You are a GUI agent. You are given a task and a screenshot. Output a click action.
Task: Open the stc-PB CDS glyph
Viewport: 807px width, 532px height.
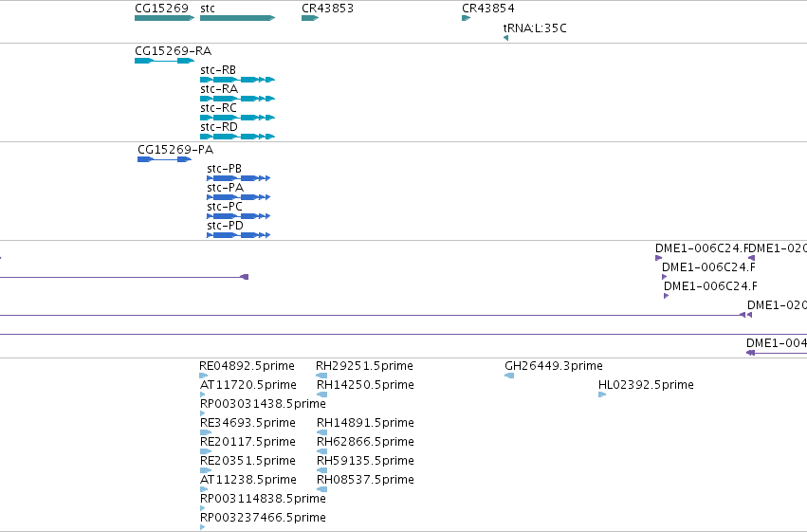pos(238,178)
